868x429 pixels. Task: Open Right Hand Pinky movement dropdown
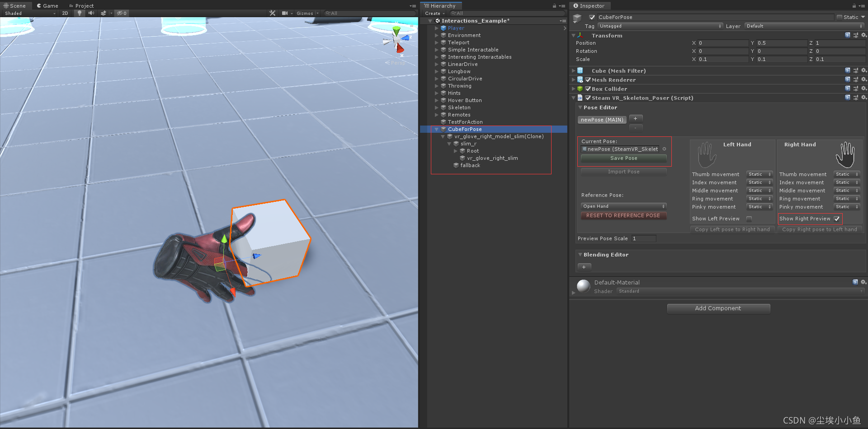(847, 207)
